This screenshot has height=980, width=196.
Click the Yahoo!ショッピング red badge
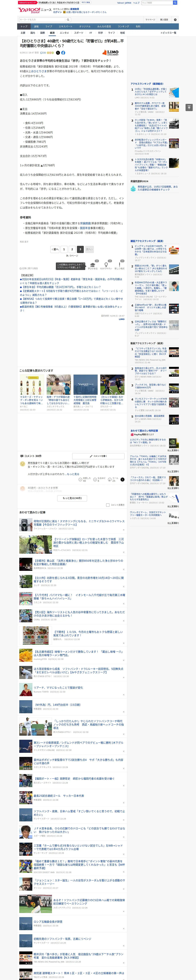point(27,2)
